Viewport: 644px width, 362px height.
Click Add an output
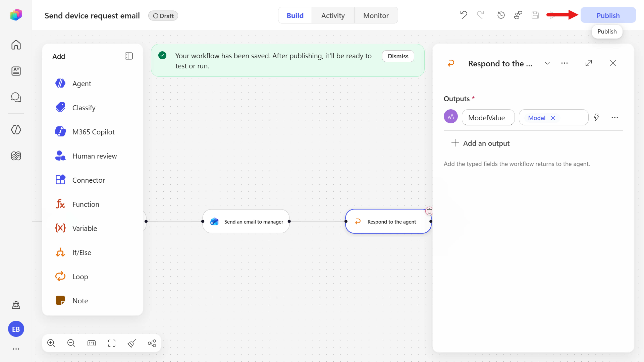[x=480, y=143]
